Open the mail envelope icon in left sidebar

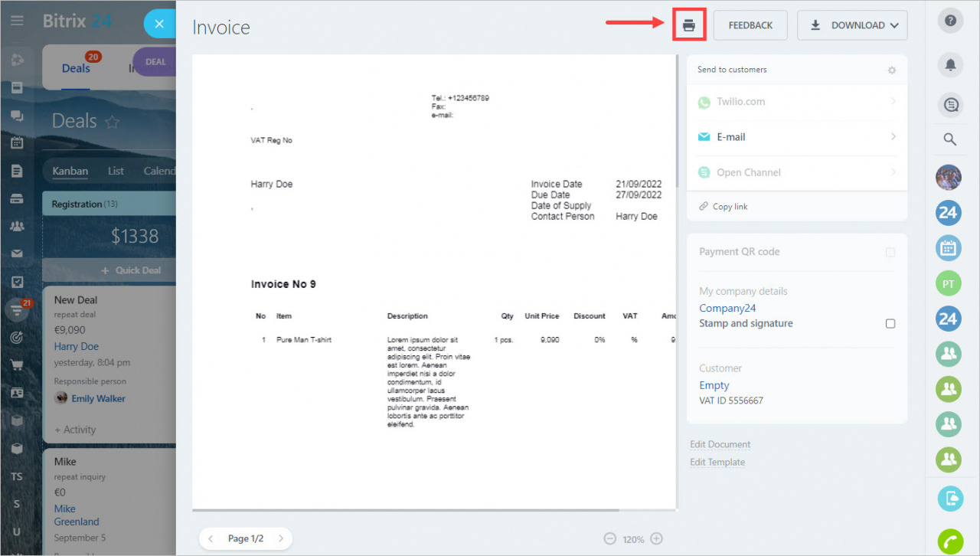17,253
